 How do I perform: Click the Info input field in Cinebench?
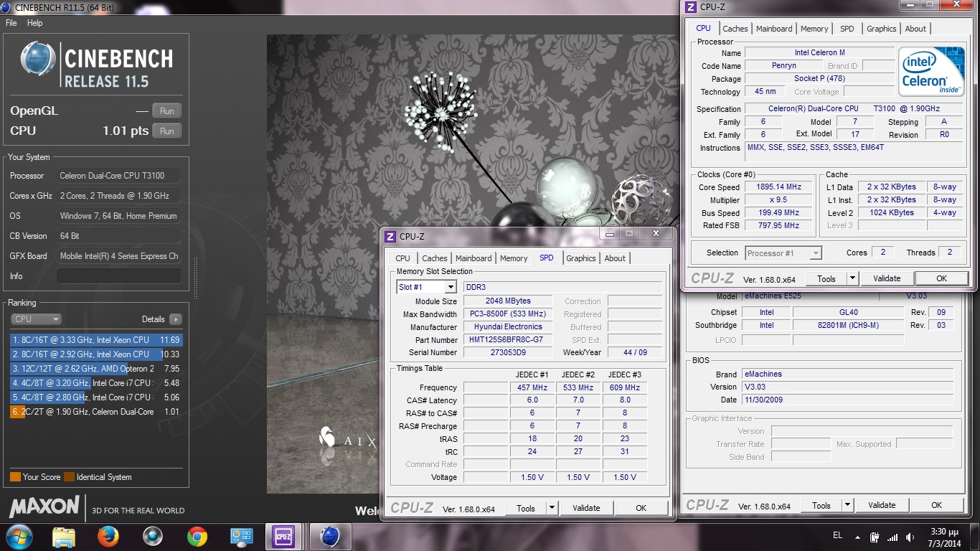(118, 276)
